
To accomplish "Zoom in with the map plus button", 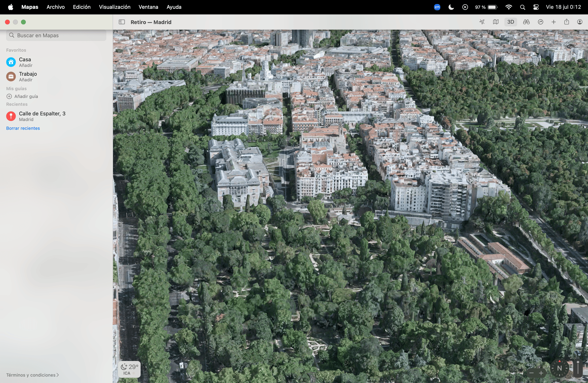I will tap(541, 373).
